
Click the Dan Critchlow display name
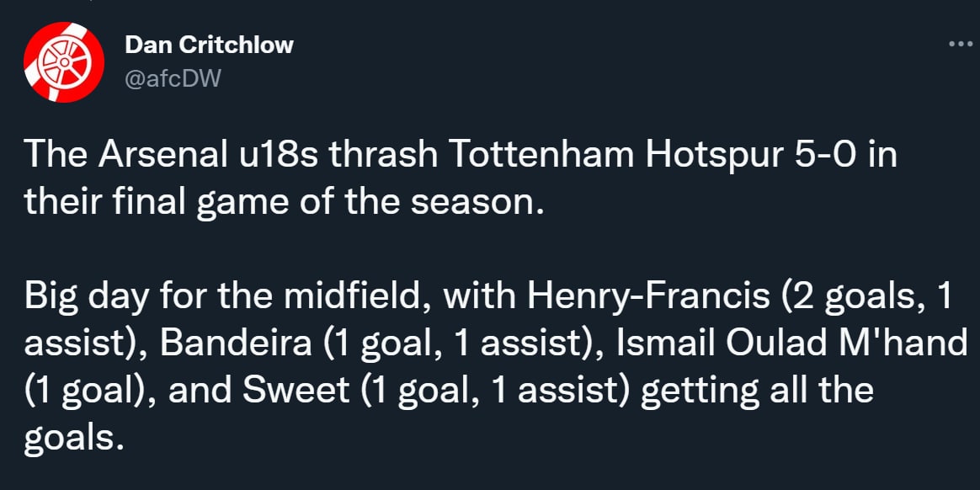[209, 45]
